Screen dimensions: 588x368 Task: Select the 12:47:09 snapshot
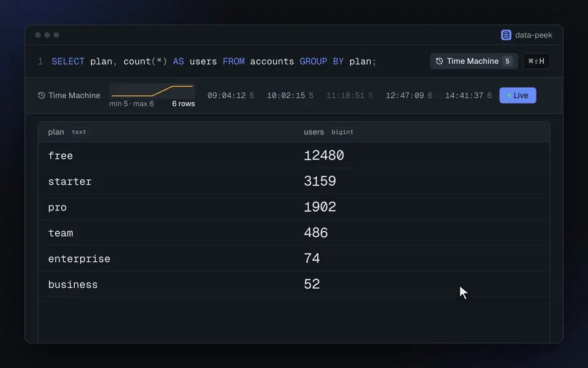(409, 96)
